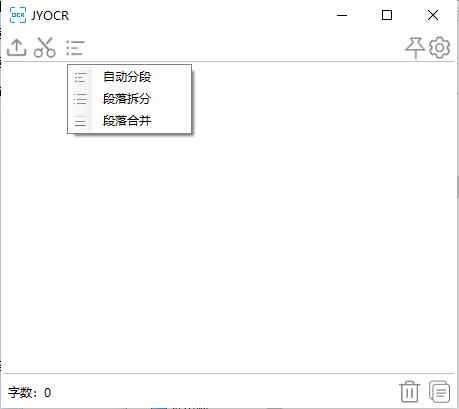Image resolution: width=459 pixels, height=409 pixels.
Task: Click the JYOCR app logo icon
Action: pos(18,15)
